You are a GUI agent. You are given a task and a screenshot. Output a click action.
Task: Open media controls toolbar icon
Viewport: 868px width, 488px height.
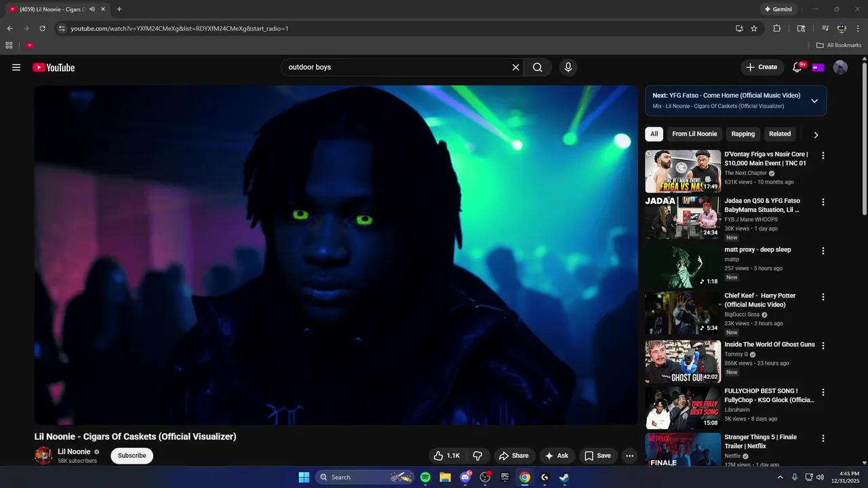pos(825,28)
